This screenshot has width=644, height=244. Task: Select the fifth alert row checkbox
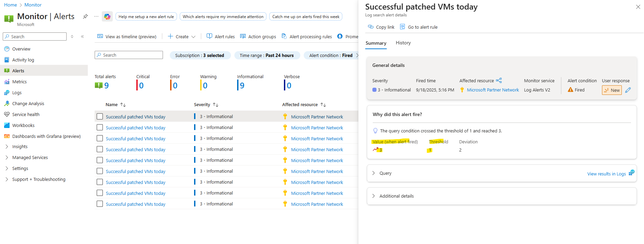click(100, 160)
